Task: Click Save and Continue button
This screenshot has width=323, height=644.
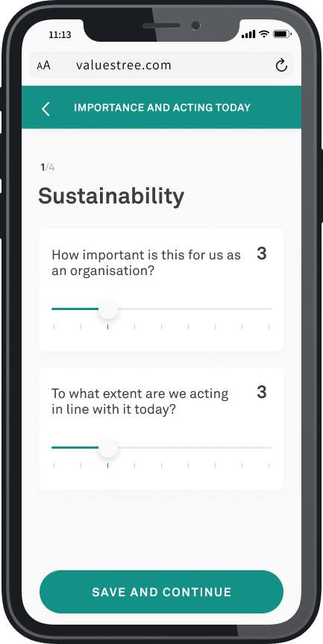Action: point(161,592)
